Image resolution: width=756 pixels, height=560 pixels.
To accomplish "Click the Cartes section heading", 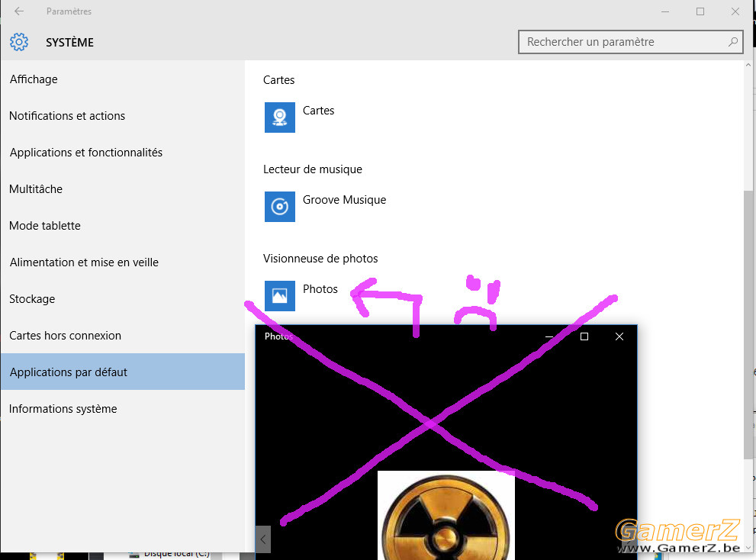I will point(278,80).
